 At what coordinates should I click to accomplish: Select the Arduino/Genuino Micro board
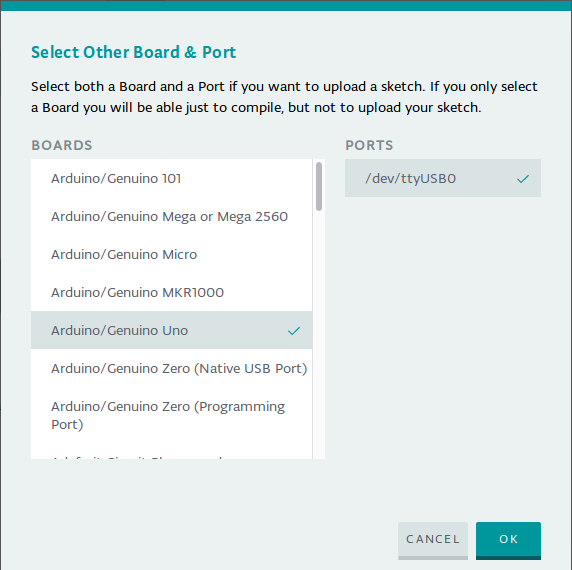[171, 254]
